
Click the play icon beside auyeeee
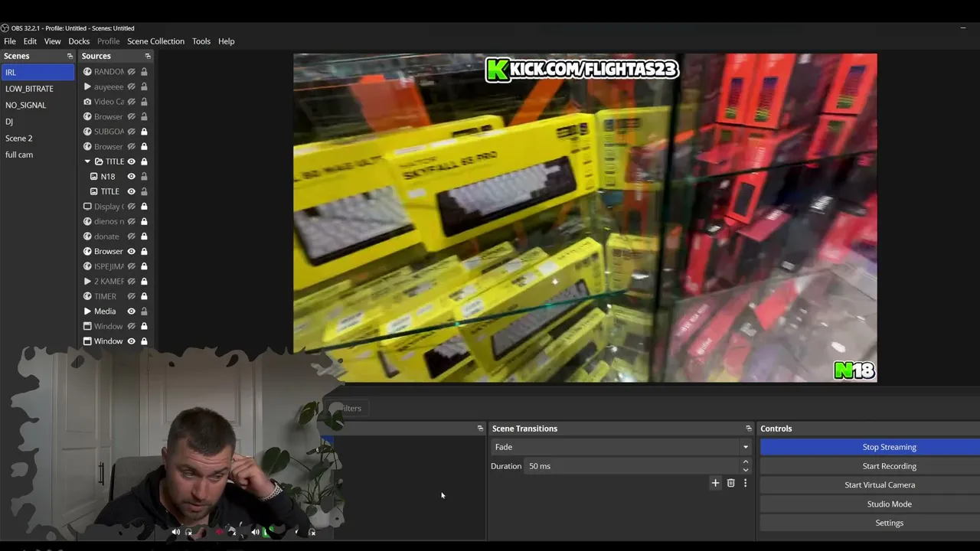87,86
